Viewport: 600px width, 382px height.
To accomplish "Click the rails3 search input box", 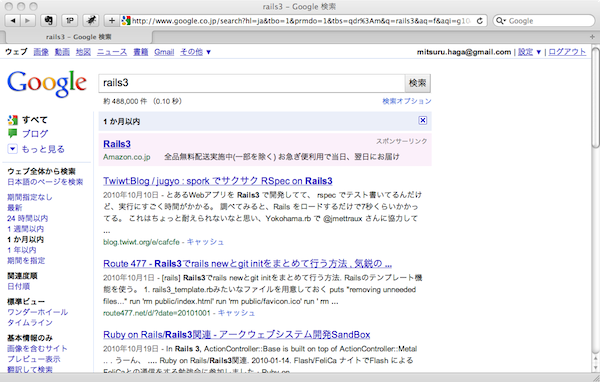I will click(251, 83).
